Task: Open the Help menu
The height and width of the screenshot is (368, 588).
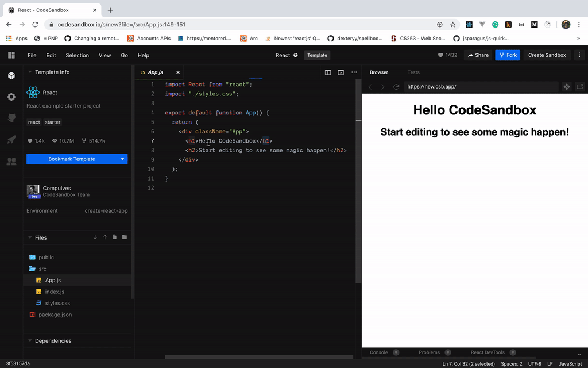Action: (x=143, y=55)
